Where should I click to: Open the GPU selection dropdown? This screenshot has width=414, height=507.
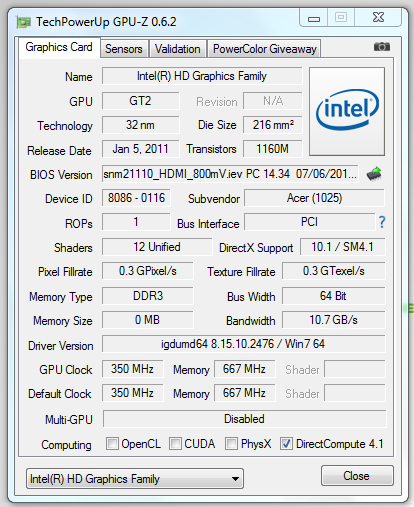pos(135,479)
